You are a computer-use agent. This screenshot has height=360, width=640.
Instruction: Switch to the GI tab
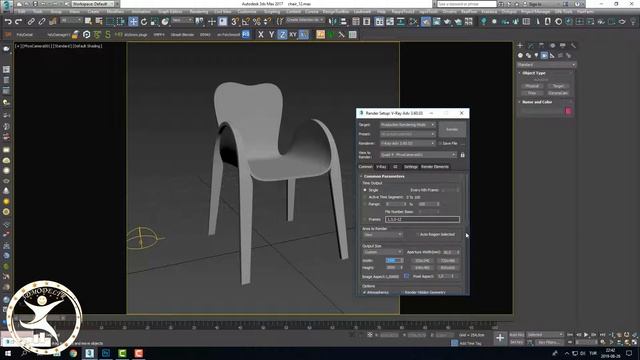tap(395, 167)
